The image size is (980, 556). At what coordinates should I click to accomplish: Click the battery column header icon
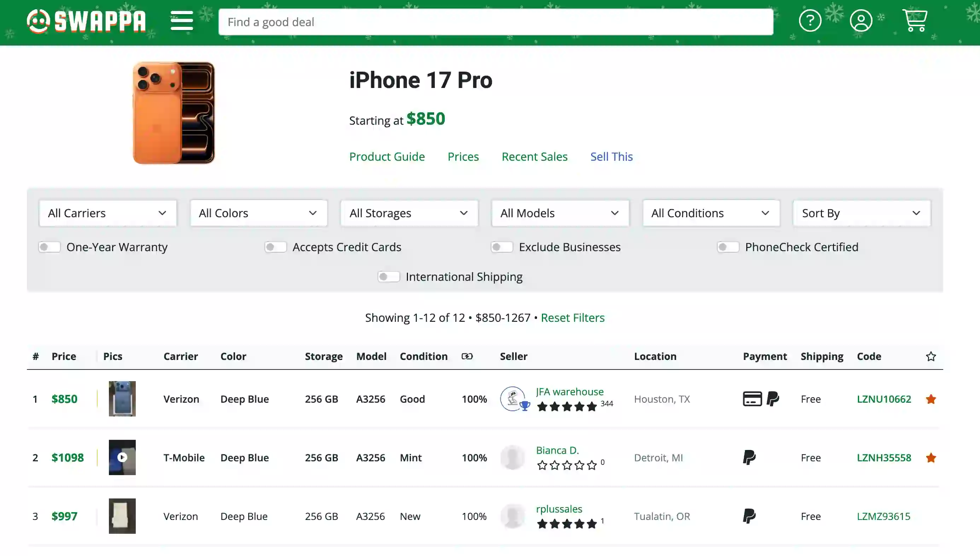click(467, 356)
